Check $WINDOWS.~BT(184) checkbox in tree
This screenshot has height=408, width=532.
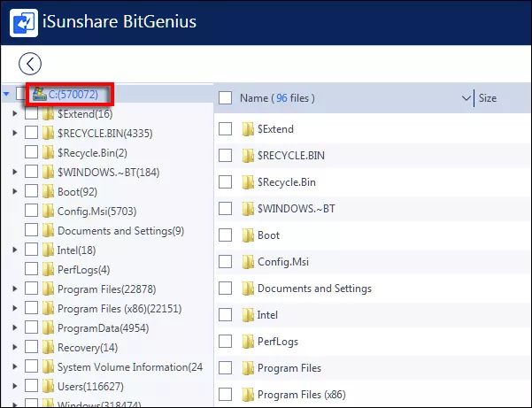[31, 172]
